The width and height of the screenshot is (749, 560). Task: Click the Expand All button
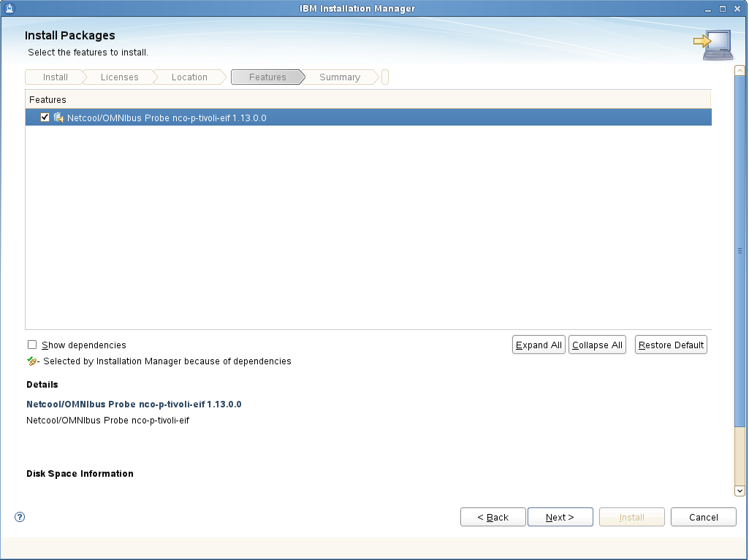point(539,345)
